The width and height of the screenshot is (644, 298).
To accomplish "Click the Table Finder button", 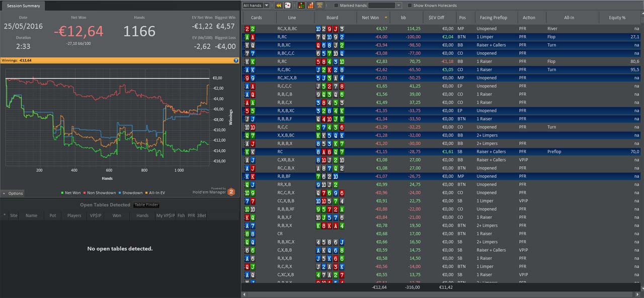I will [146, 205].
